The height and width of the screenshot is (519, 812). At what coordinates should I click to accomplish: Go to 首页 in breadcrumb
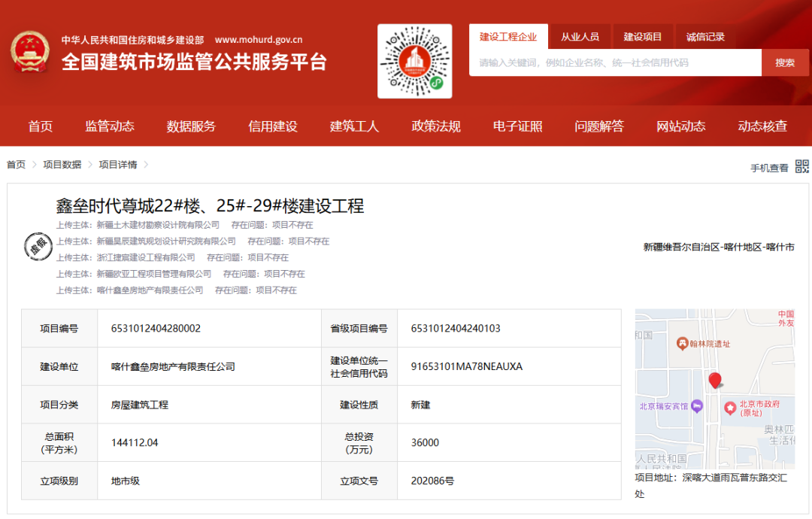(x=16, y=165)
